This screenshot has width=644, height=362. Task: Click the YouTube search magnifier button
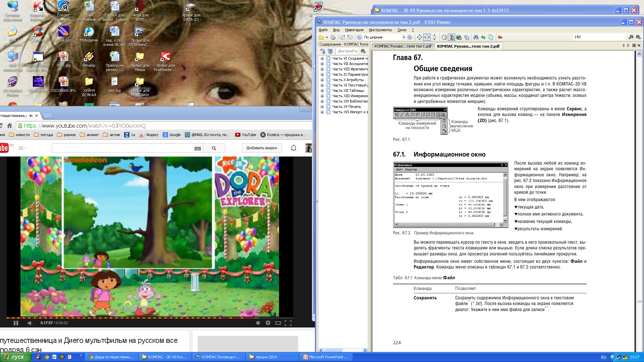(x=214, y=148)
